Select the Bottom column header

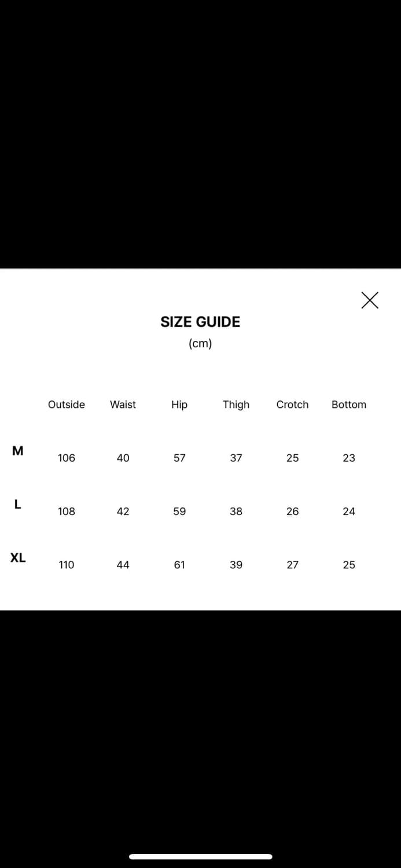coord(349,404)
